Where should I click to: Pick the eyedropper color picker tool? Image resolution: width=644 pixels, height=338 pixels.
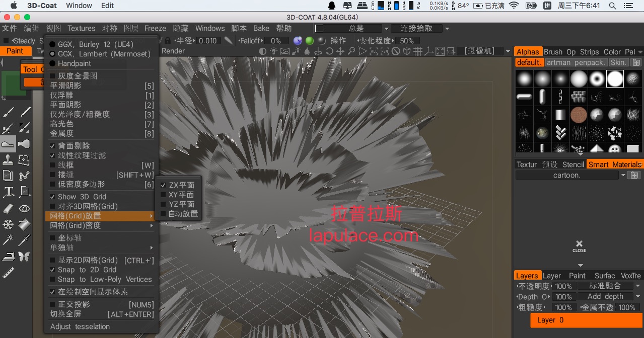coord(24,240)
